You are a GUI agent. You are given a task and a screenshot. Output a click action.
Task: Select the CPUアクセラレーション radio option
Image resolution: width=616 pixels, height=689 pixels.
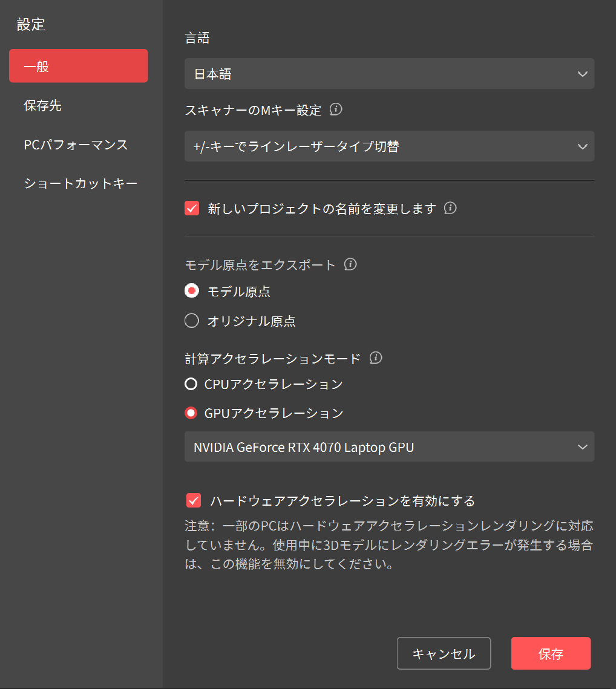point(191,384)
